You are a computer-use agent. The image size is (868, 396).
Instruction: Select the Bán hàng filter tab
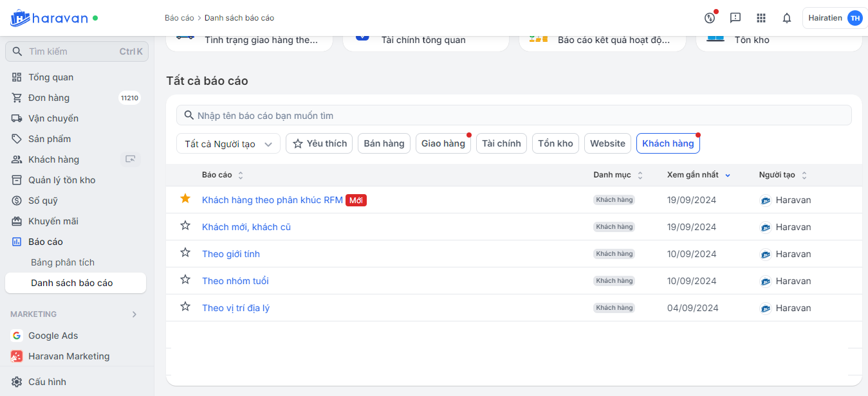coord(384,143)
